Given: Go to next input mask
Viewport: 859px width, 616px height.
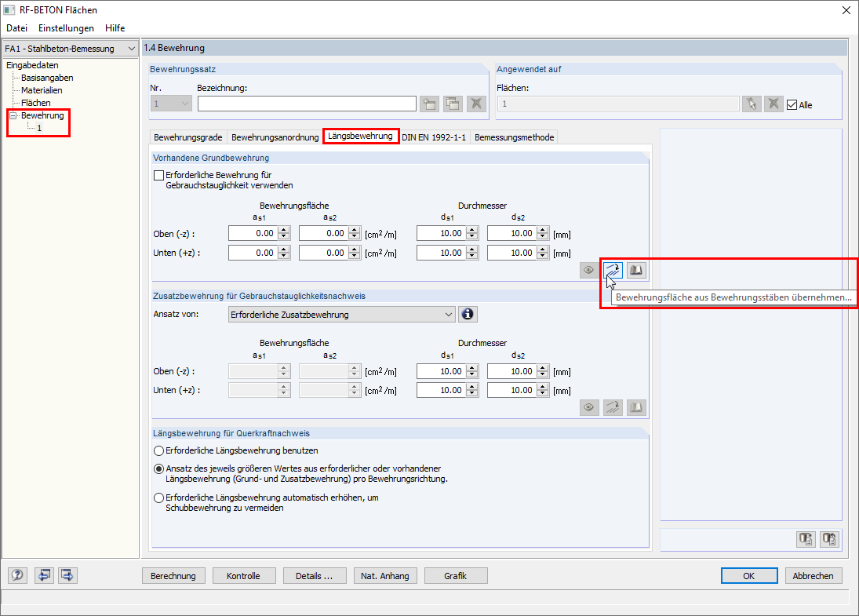Looking at the screenshot, I should (x=67, y=575).
